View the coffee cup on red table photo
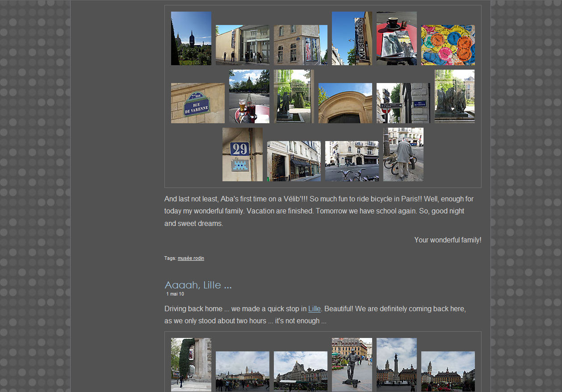Viewport: 562px width, 392px height. coord(396,38)
